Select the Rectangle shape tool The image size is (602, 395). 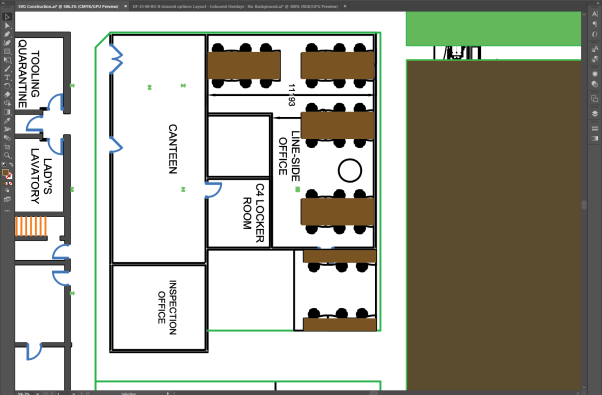[7, 51]
